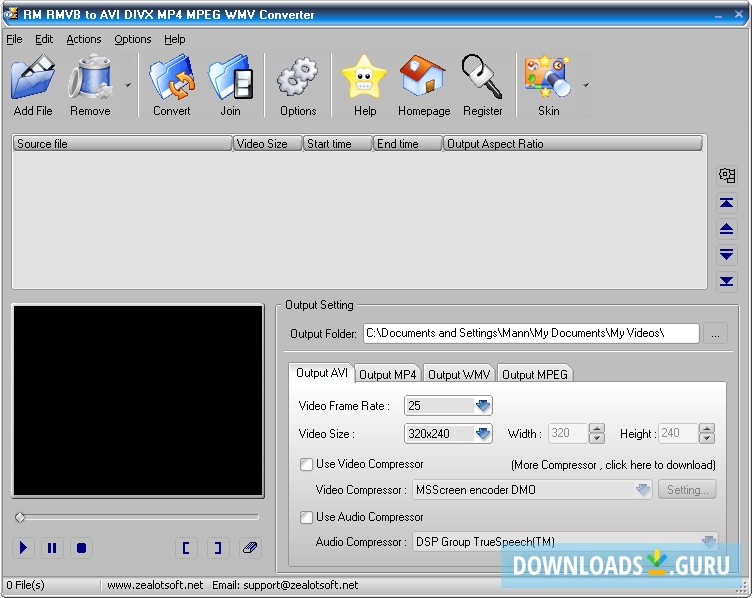Enable Use Audio Compressor checkbox

pos(306,517)
